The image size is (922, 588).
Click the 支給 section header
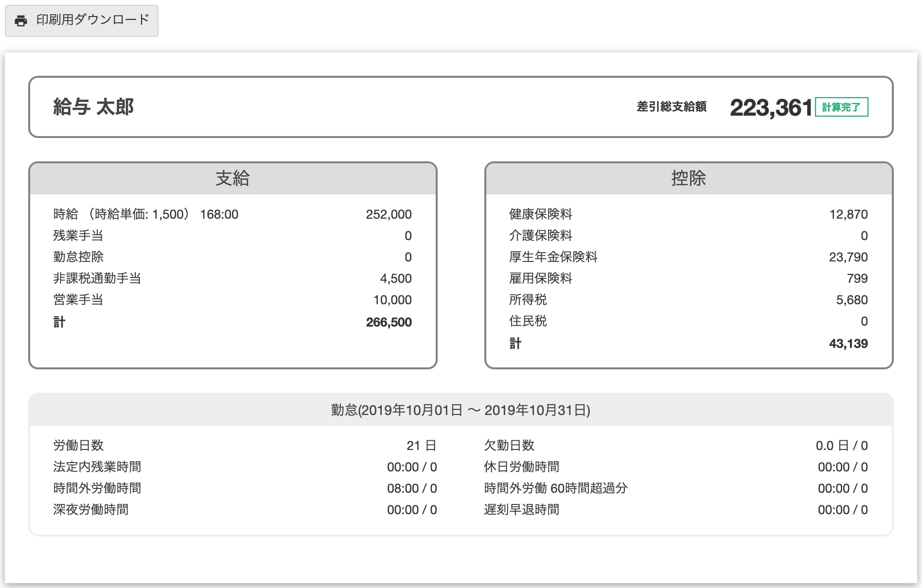point(233,178)
